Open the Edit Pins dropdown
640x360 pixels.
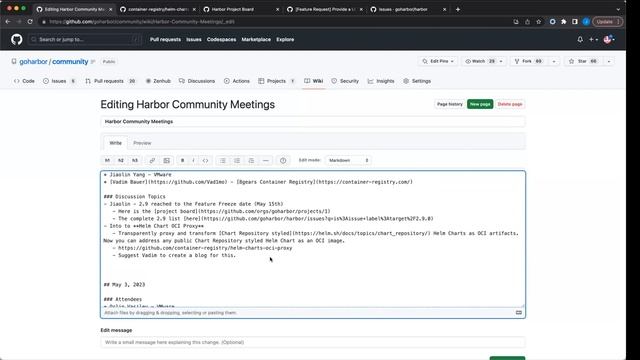point(438,61)
